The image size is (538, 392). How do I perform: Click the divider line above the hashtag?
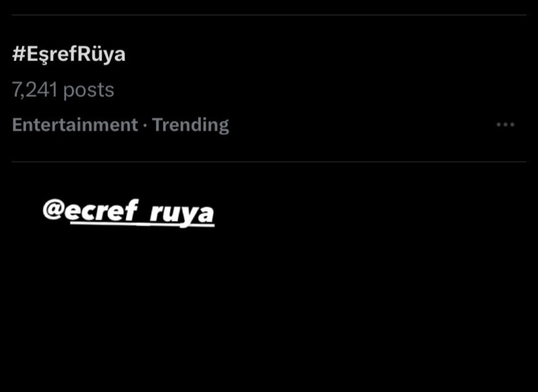[269, 15]
